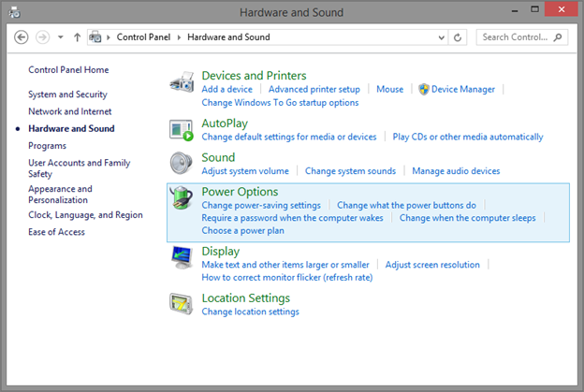This screenshot has height=392, width=584.
Task: Open the Location Settings heading
Action: tap(246, 298)
